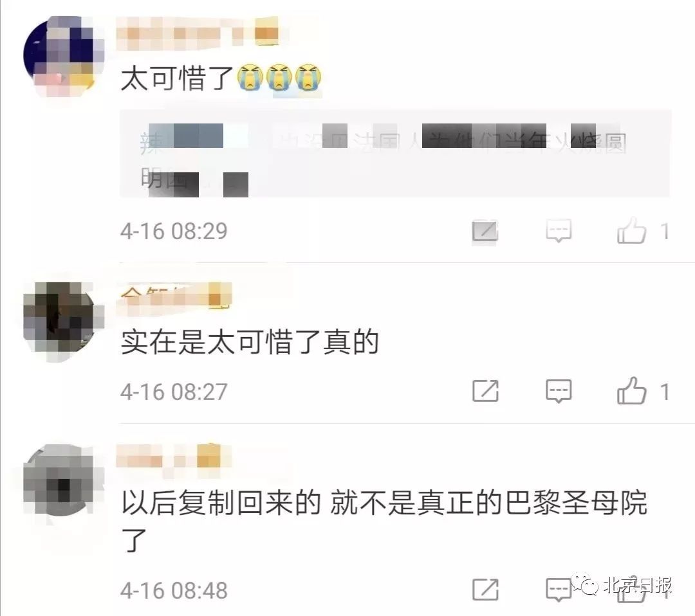Open reply icon on 08:48 comment
The image size is (695, 616).
[x=559, y=590]
